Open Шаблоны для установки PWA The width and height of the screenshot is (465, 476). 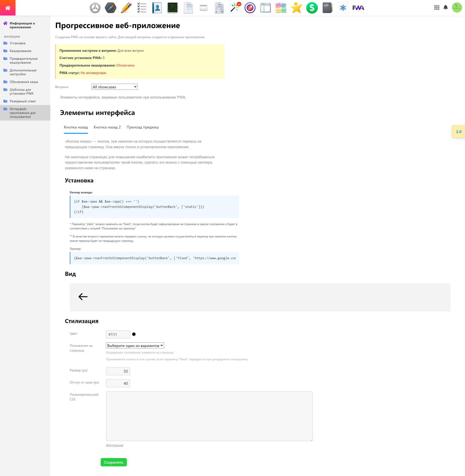pos(25,92)
